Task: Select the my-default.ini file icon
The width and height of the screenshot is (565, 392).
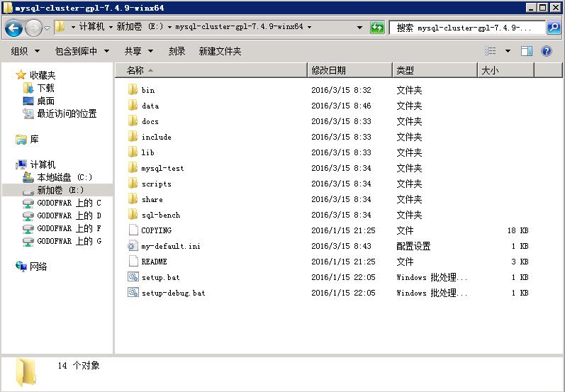Action: (133, 246)
